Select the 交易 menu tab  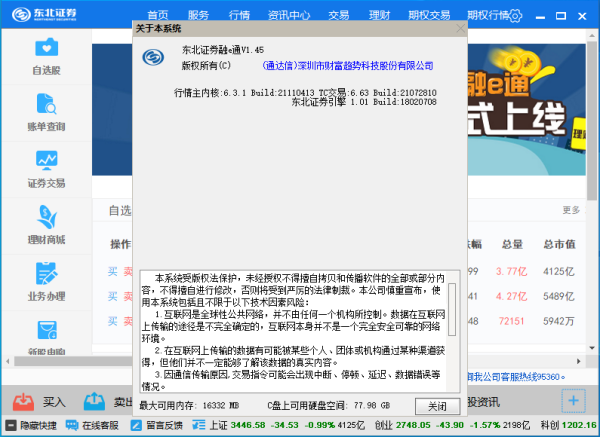339,15
